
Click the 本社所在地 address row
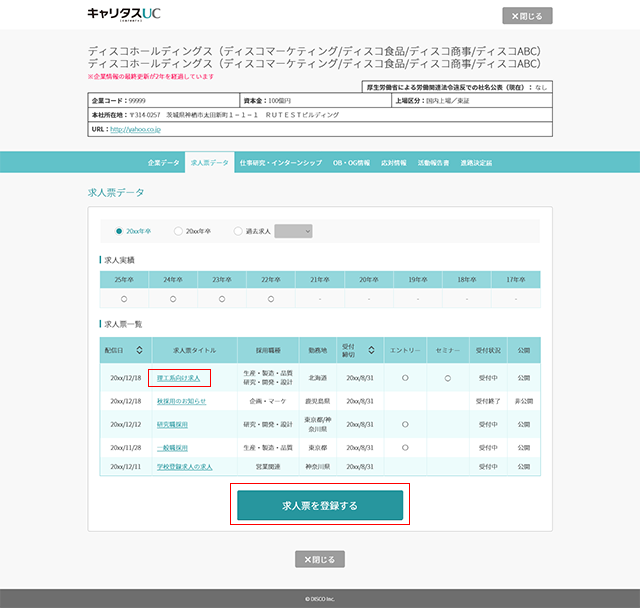(x=320, y=115)
